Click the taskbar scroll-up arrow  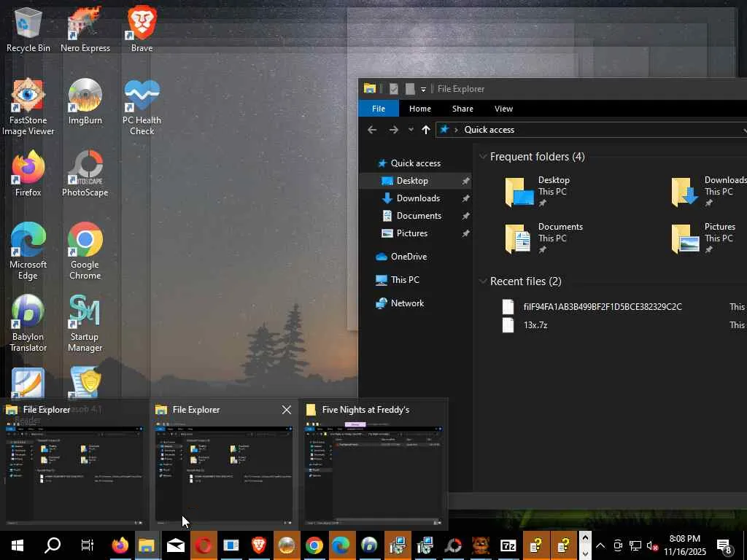[585, 538]
